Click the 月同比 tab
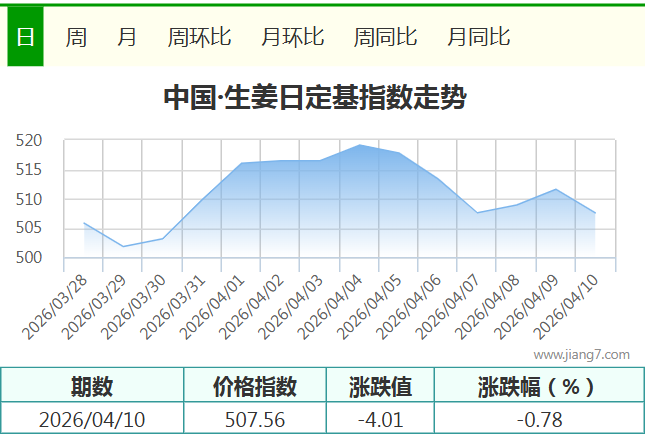Image resolution: width=645 pixels, height=440 pixels. pyautogui.click(x=478, y=37)
